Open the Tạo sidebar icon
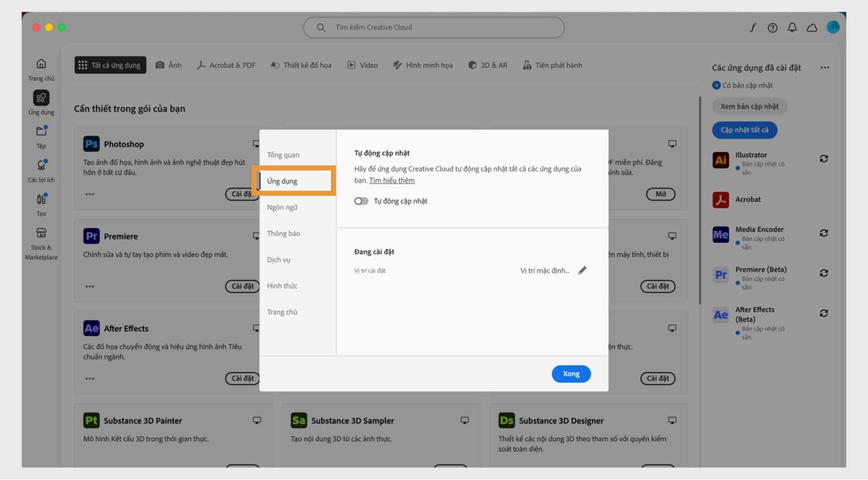Image resolution: width=868 pixels, height=480 pixels. (x=41, y=199)
